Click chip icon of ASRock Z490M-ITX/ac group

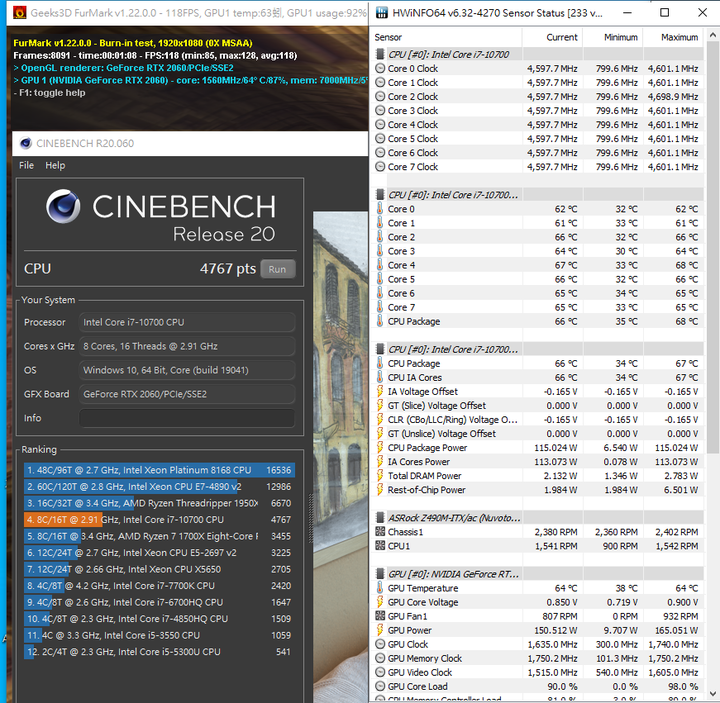tap(380, 518)
